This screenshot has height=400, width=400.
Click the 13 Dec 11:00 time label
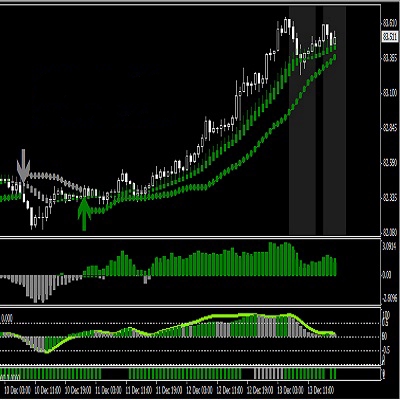click(321, 389)
